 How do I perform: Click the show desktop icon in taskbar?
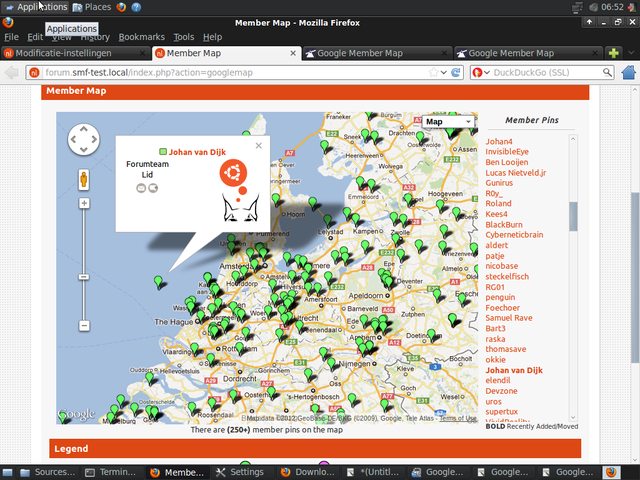click(7, 473)
